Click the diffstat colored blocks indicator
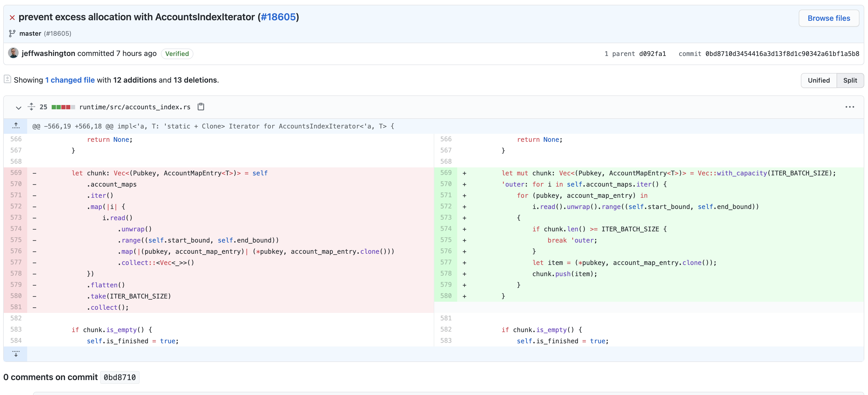The image size is (868, 395). point(63,107)
